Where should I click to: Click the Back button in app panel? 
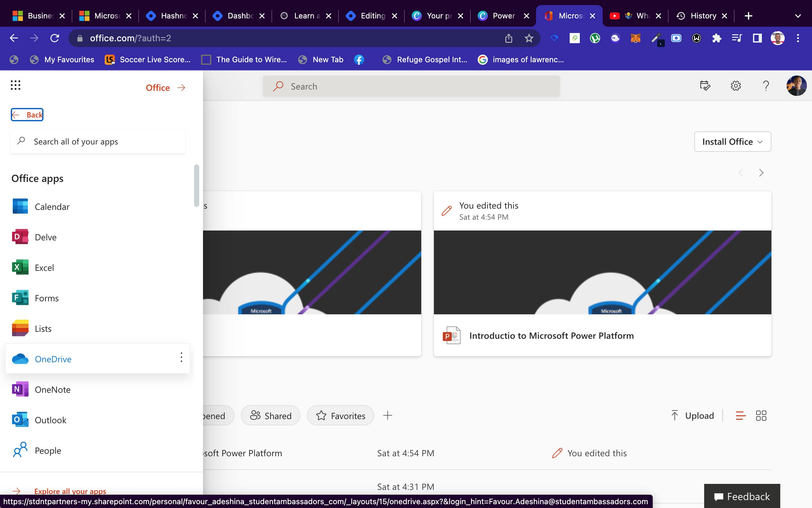coord(27,115)
